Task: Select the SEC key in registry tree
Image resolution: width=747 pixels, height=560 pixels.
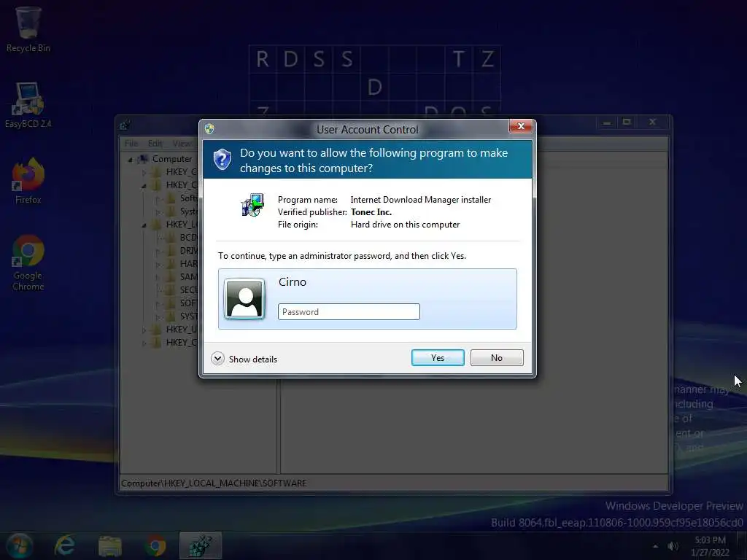Action: 188,289
